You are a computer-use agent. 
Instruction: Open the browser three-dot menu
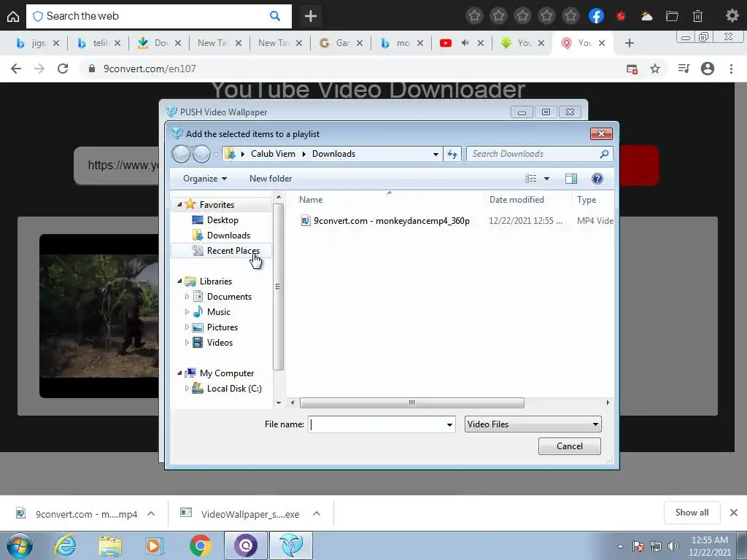(x=731, y=69)
